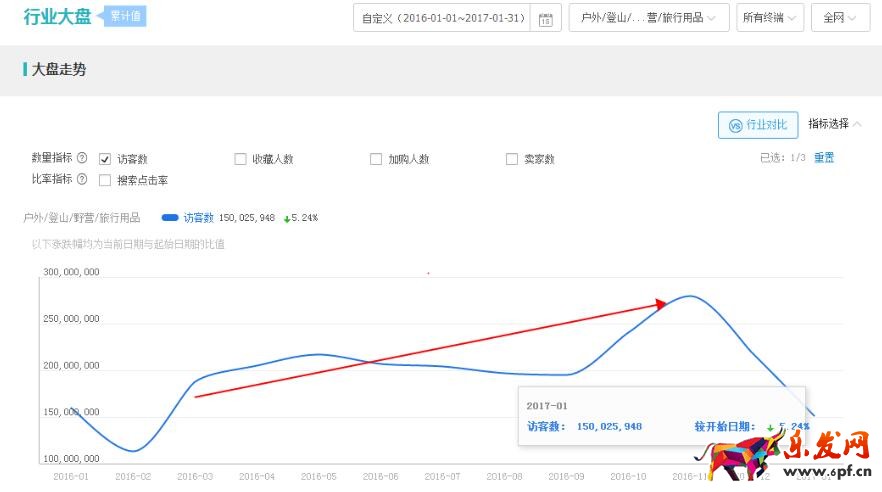882x492 pixels.
Task: Click the 2016-09 x-axis label
Action: click(x=566, y=476)
